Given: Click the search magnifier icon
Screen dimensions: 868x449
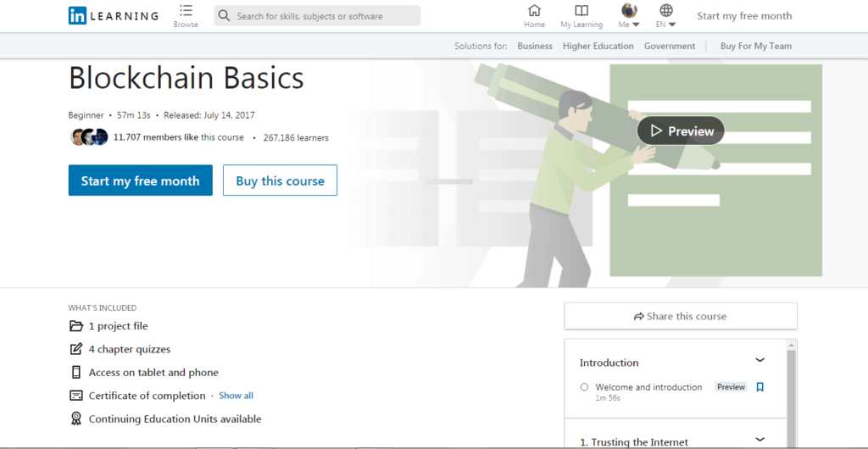Looking at the screenshot, I should coord(224,15).
